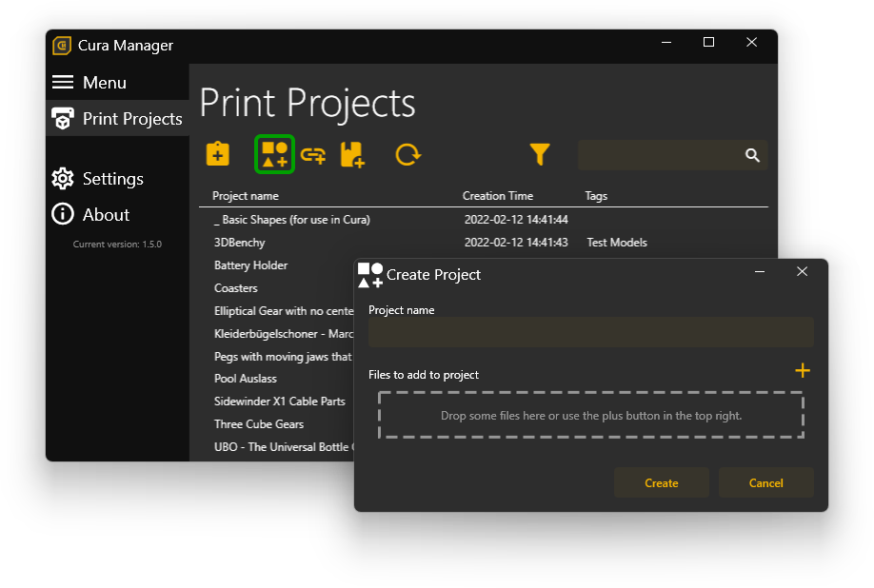Click the Current version 1.5.0 text
This screenshot has width=874, height=588.
117,245
